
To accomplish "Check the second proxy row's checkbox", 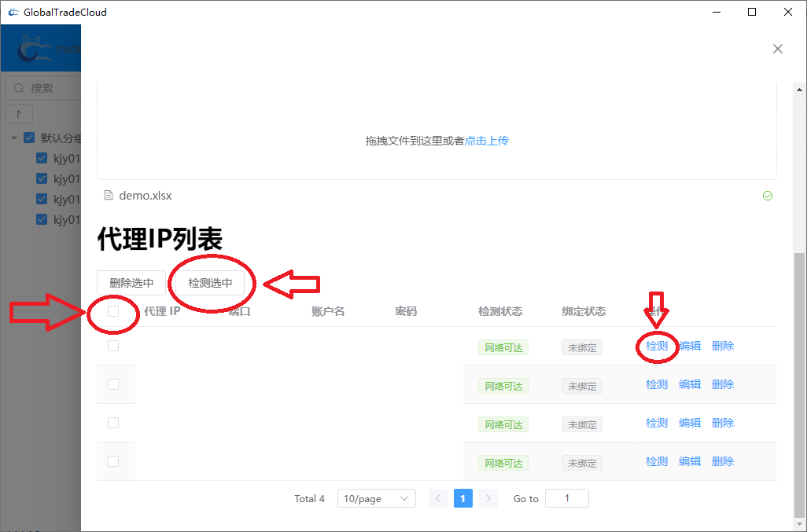I will (x=113, y=383).
